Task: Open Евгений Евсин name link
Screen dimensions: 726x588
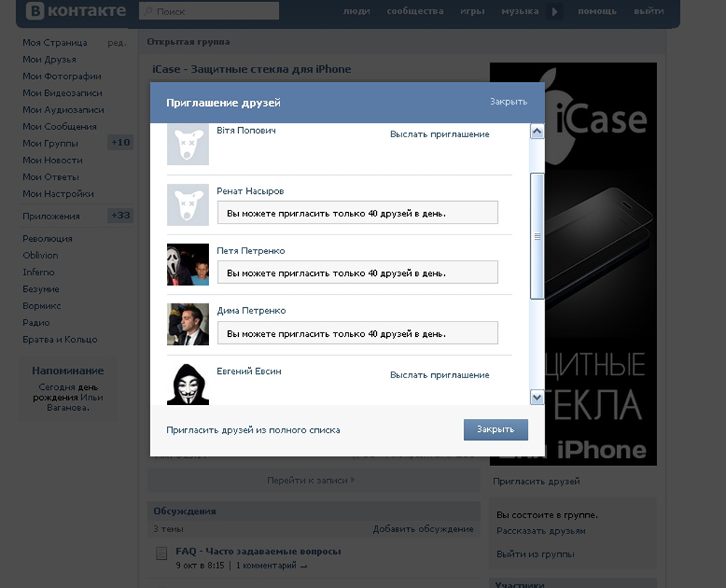Action: [x=248, y=371]
